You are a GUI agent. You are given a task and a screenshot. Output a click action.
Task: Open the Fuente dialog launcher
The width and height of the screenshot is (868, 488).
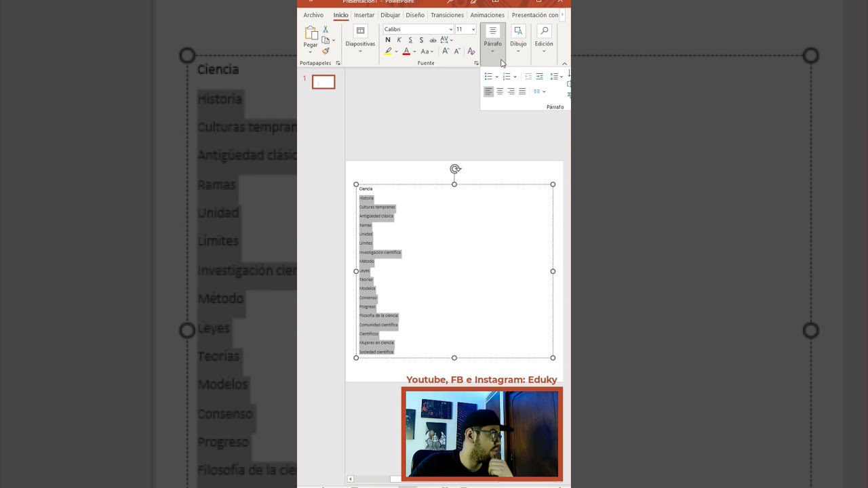click(476, 63)
